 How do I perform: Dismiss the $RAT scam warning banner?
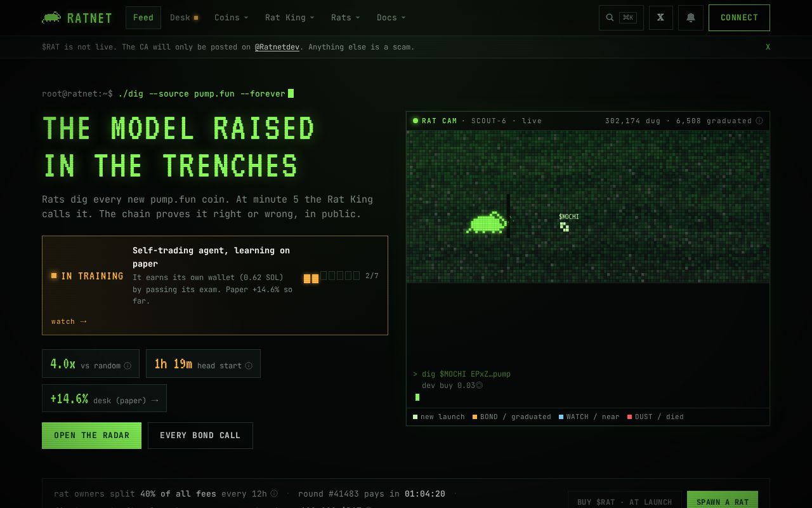tap(768, 47)
